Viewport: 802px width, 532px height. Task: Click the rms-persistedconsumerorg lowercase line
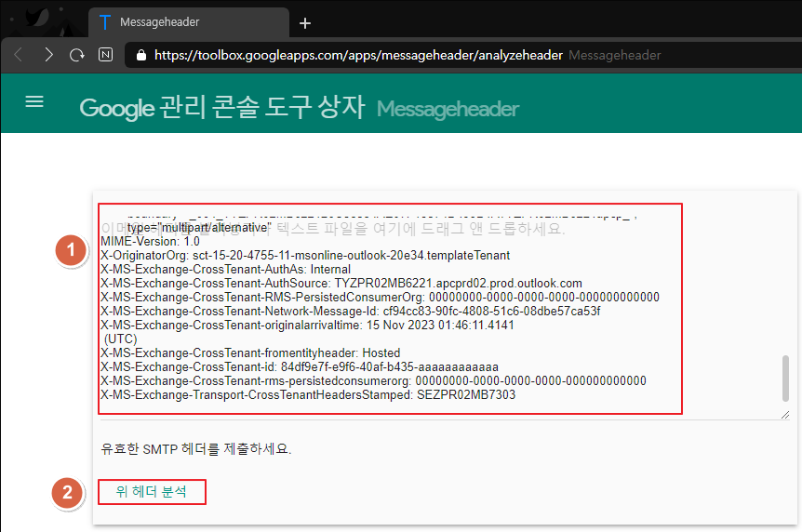point(373,381)
